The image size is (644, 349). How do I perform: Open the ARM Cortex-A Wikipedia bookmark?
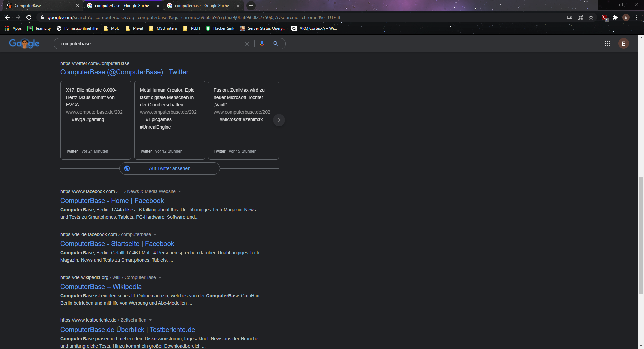pyautogui.click(x=314, y=28)
